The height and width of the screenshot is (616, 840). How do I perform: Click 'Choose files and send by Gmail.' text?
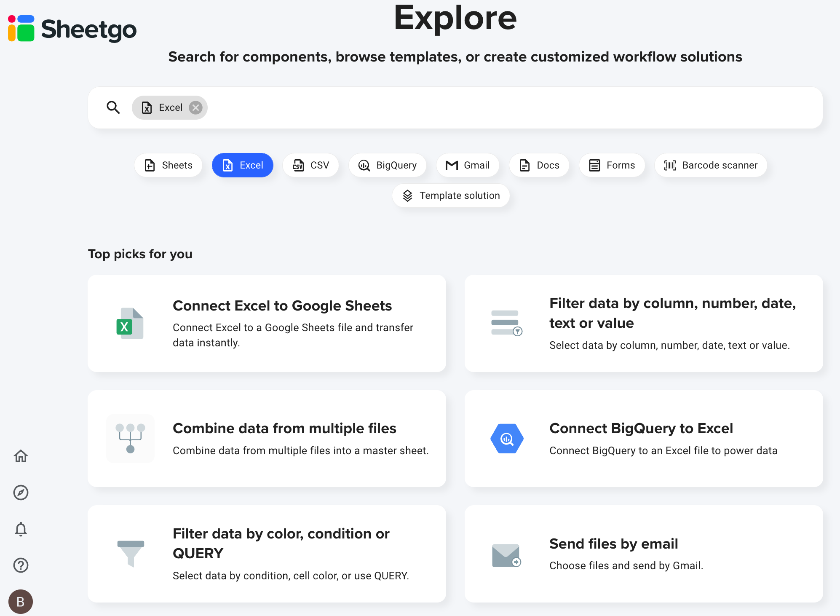[x=626, y=565]
